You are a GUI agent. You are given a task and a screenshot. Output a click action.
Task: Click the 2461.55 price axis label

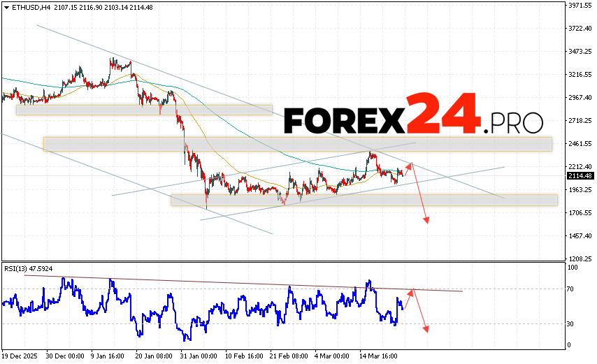click(x=580, y=143)
